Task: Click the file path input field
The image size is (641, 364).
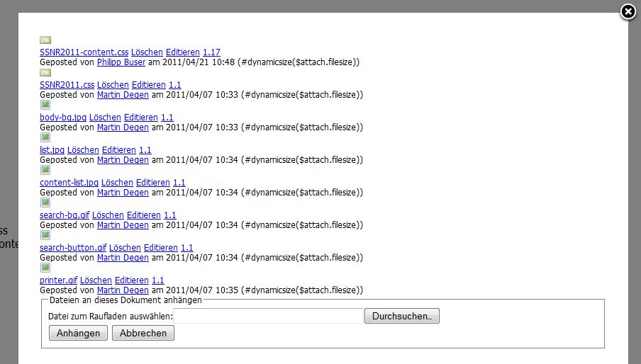Action: 268,317
